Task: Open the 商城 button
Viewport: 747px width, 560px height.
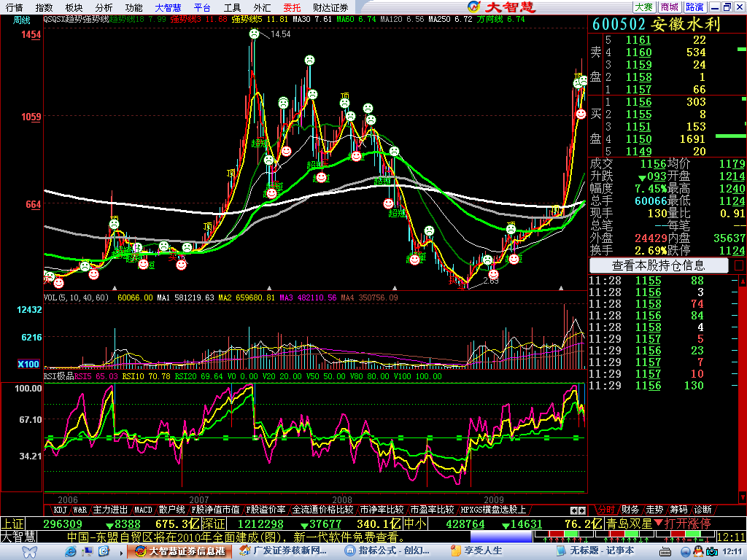Action: coord(670,7)
